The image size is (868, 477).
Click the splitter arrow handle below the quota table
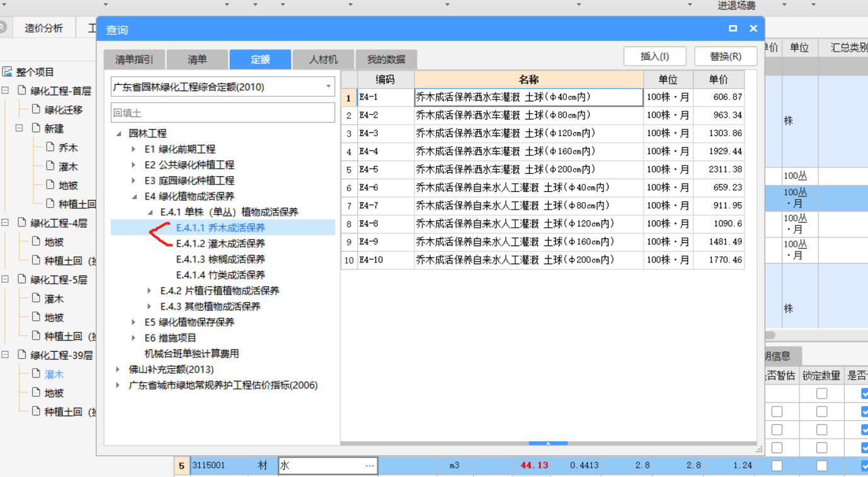tap(548, 443)
